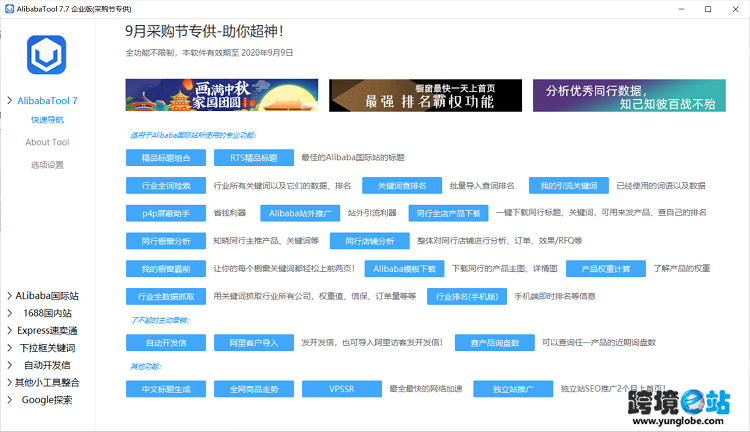Click the 9月采购节专供 heading text
This screenshot has width=750, height=432.
(204, 32)
